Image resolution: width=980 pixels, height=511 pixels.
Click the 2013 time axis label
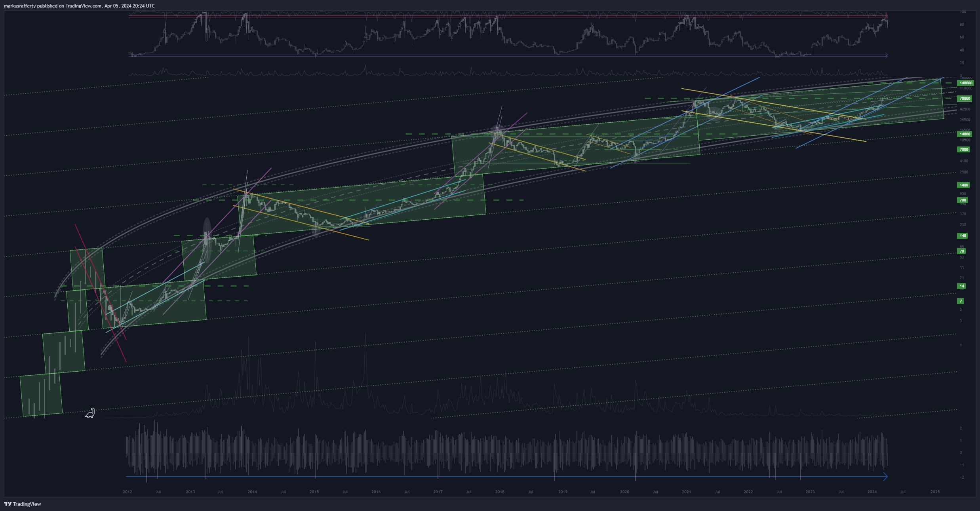(x=190, y=492)
